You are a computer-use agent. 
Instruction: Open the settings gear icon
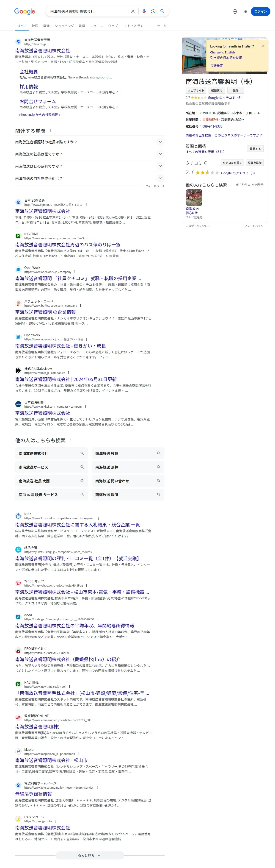coord(235,11)
